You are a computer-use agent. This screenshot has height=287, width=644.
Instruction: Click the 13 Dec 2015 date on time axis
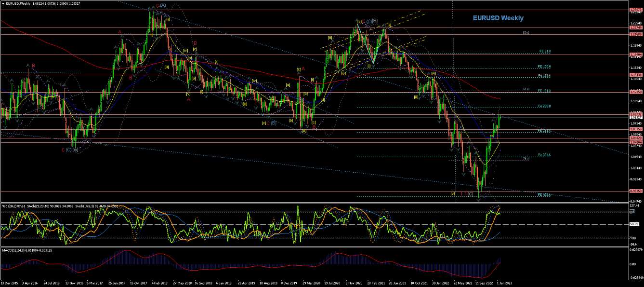click(10, 284)
